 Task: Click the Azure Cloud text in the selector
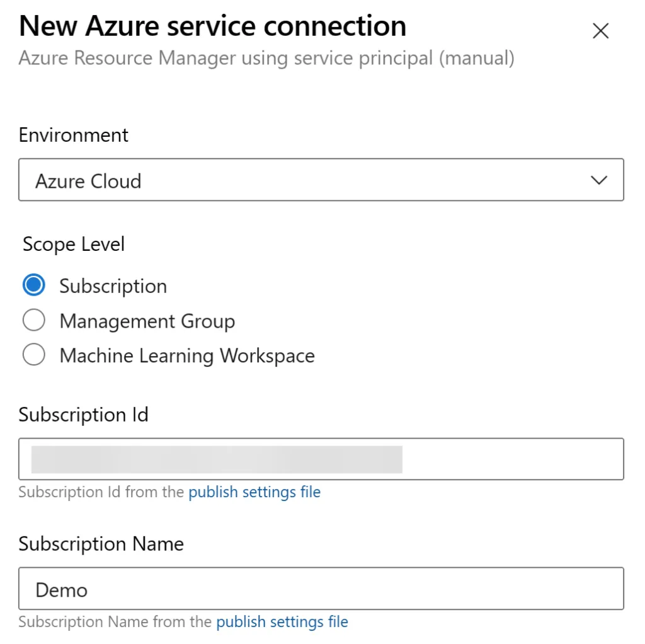[89, 181]
